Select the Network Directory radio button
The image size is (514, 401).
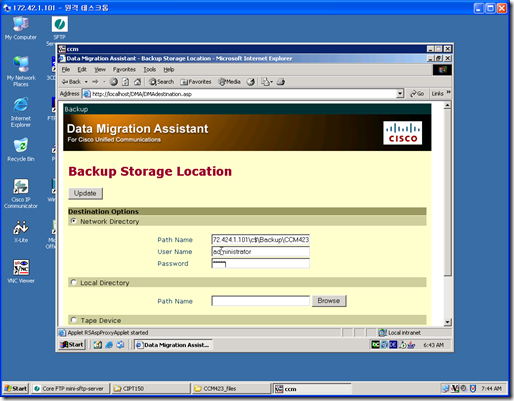click(74, 221)
